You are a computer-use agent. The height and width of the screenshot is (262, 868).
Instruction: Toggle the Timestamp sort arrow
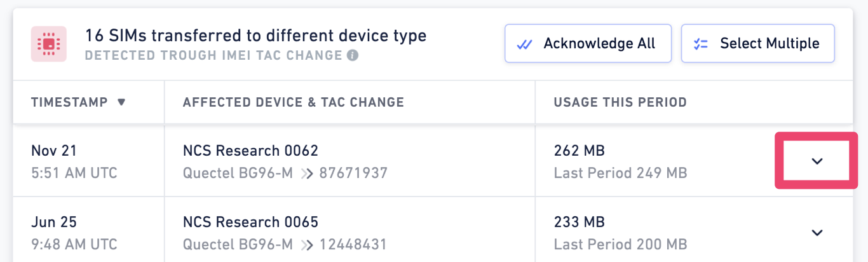[x=121, y=102]
